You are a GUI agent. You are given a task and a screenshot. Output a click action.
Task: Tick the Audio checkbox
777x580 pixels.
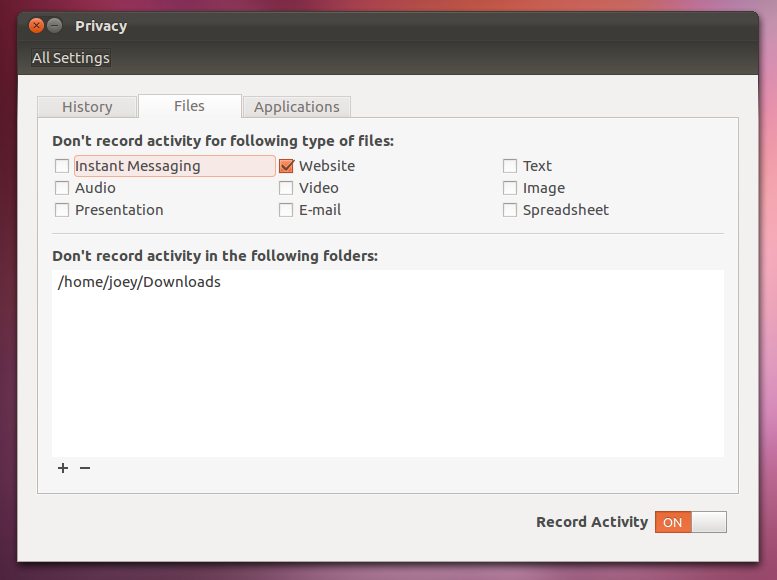pos(62,188)
